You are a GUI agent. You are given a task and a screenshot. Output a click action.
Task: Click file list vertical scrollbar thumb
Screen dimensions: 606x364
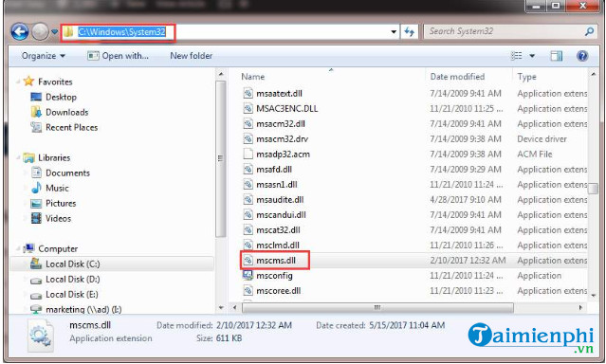[x=594, y=189]
